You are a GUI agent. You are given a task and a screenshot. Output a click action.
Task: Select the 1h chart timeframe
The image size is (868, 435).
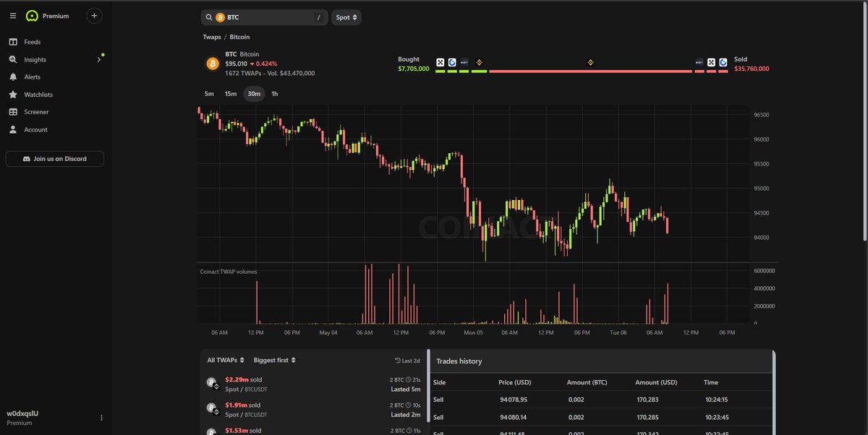click(275, 94)
